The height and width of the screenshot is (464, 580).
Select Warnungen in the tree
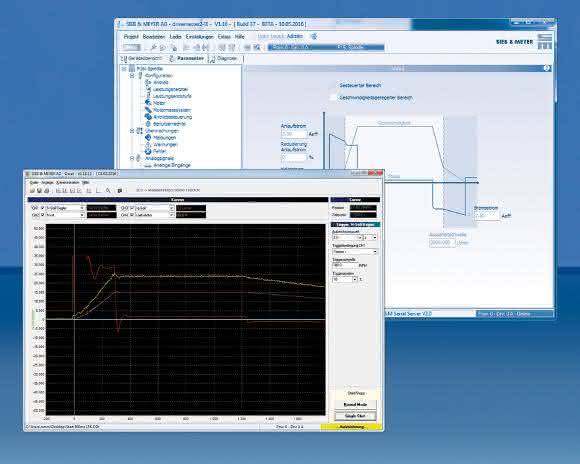pyautogui.click(x=165, y=145)
